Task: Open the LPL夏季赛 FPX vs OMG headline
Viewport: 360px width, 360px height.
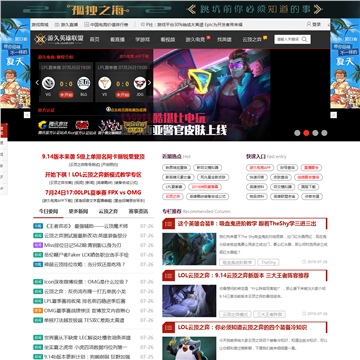Action: (x=93, y=193)
